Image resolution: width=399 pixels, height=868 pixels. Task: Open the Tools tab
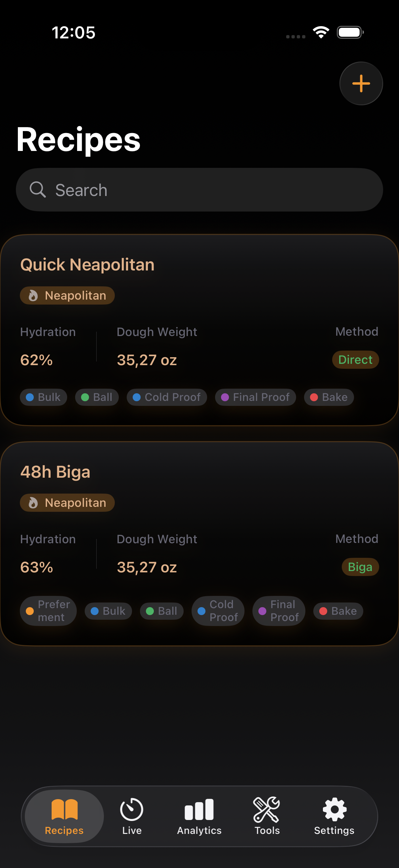coord(267,816)
